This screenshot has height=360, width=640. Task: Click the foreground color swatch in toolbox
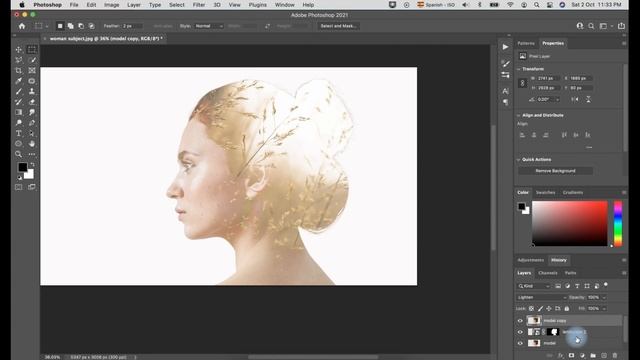coord(23,167)
